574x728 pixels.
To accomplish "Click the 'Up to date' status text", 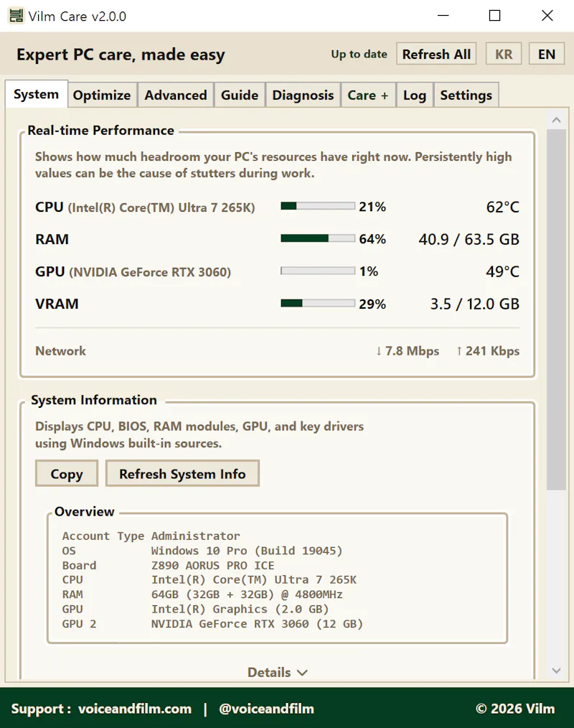I will point(359,54).
